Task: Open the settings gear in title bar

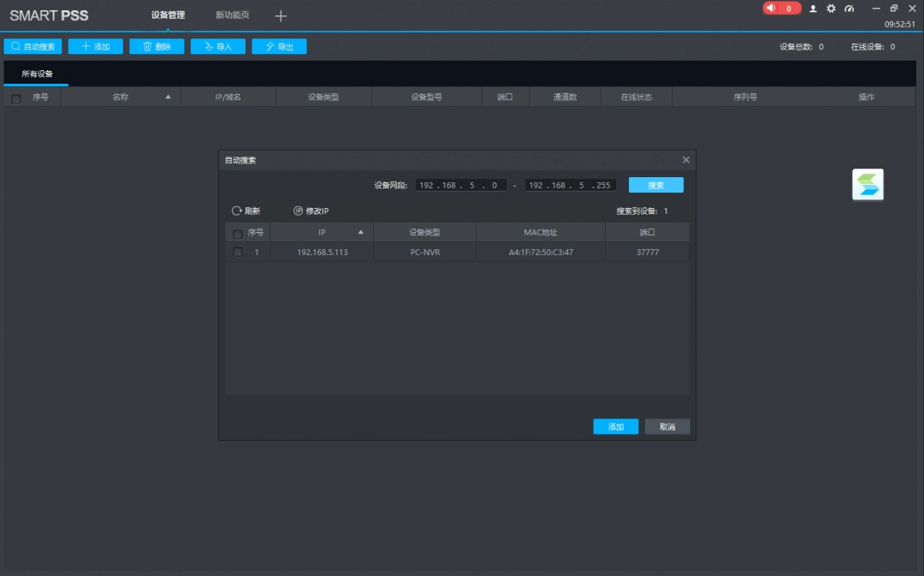Action: point(831,8)
